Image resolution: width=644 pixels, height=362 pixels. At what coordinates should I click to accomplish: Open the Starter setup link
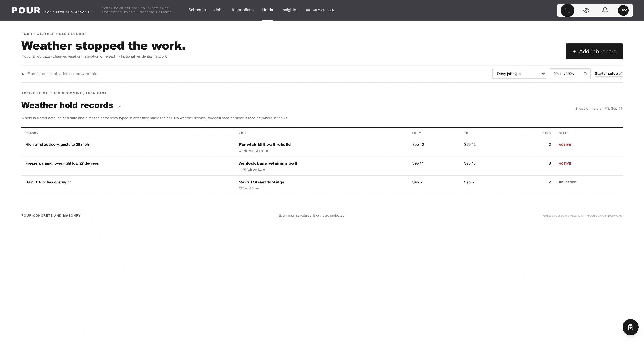608,73
